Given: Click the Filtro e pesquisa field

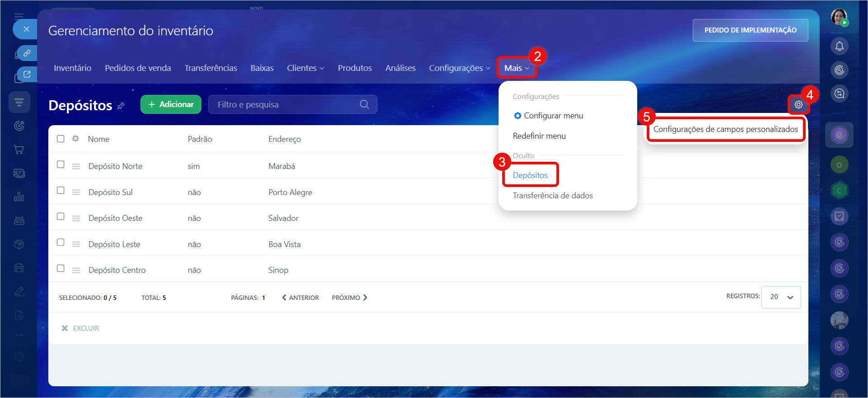Looking at the screenshot, I should 285,105.
